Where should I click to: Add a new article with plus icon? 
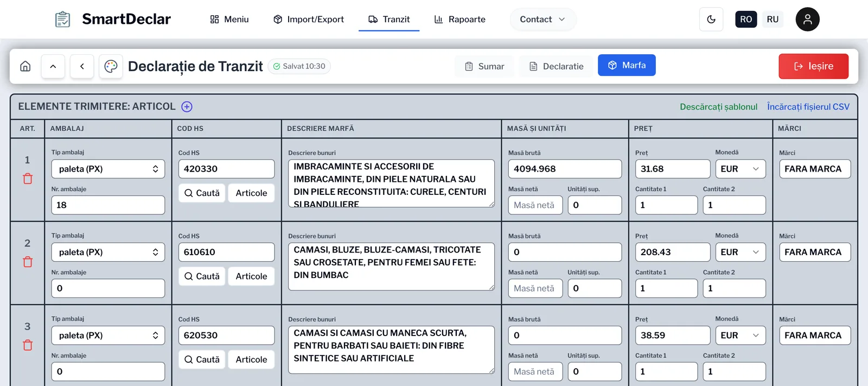[187, 106]
